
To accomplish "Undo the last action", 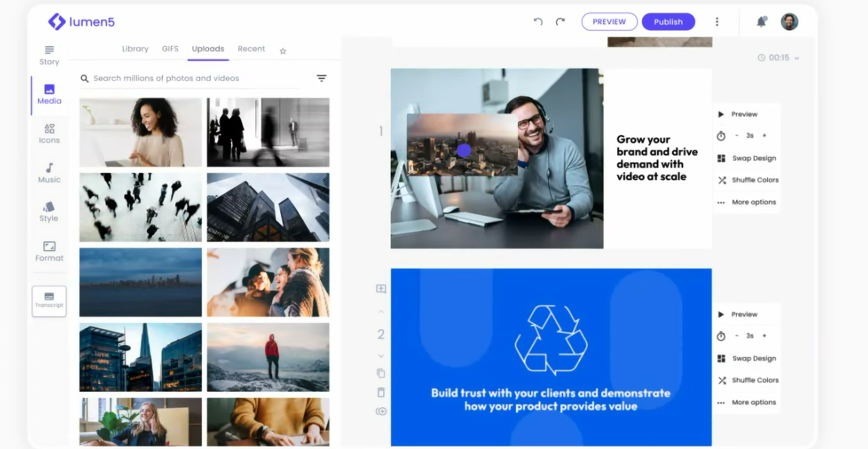I will [538, 21].
